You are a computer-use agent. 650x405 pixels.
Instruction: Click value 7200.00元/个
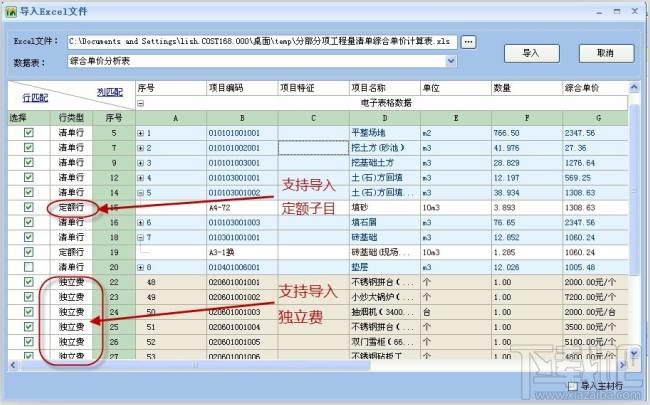coord(595,297)
